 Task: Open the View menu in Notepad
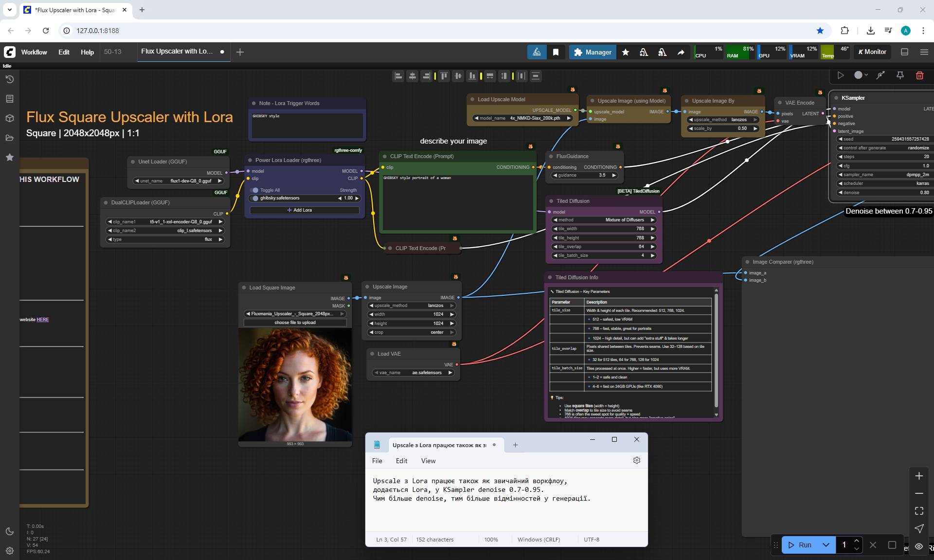pyautogui.click(x=428, y=461)
